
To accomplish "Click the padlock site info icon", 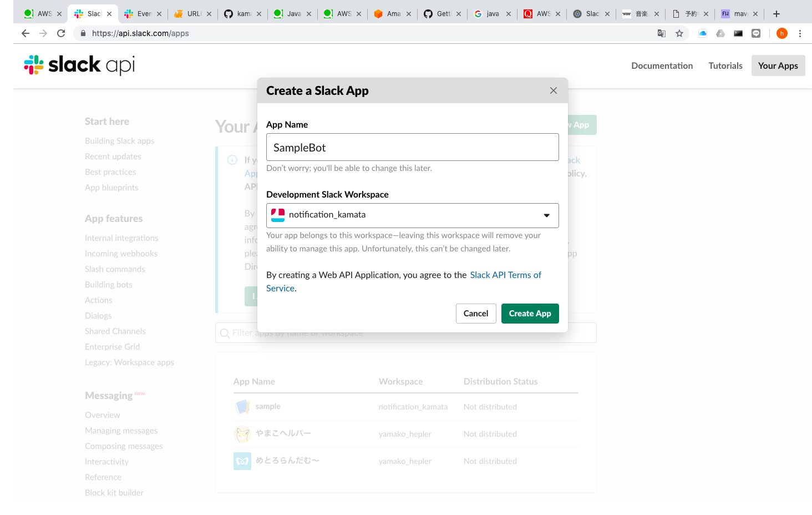I will point(83,33).
